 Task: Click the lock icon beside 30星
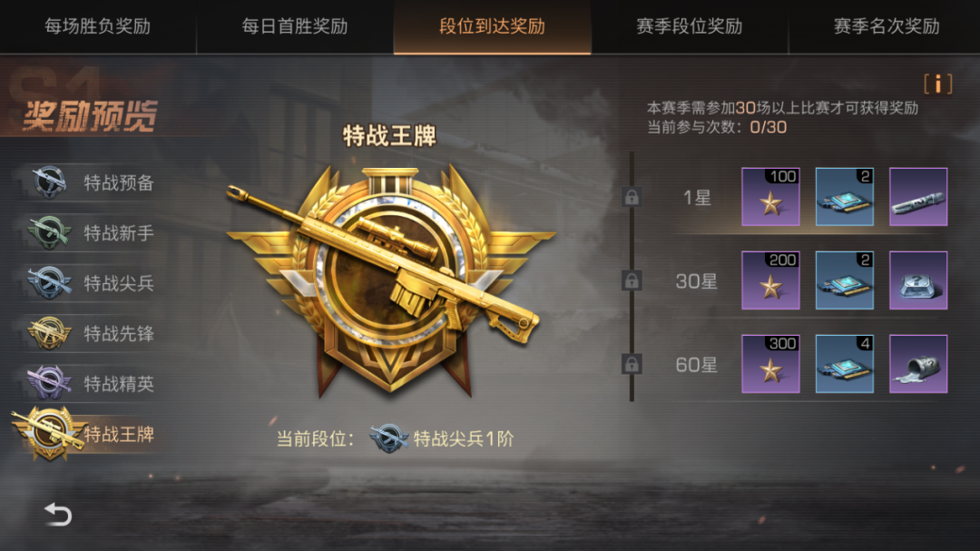tap(632, 280)
